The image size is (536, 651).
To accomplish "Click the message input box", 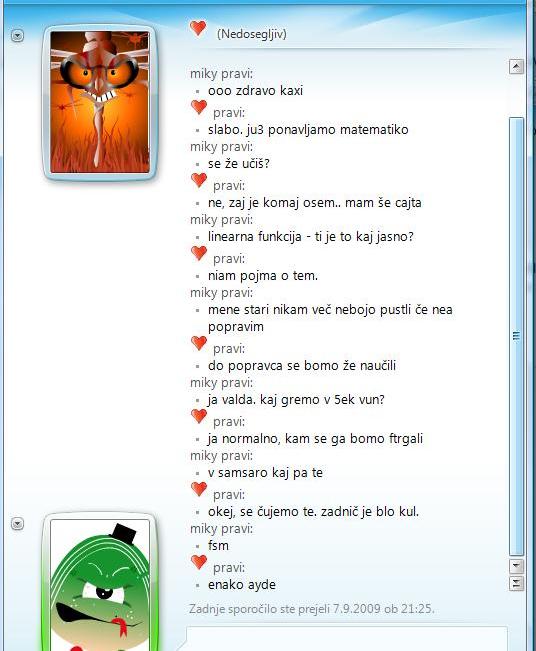I will pyautogui.click(x=347, y=639).
